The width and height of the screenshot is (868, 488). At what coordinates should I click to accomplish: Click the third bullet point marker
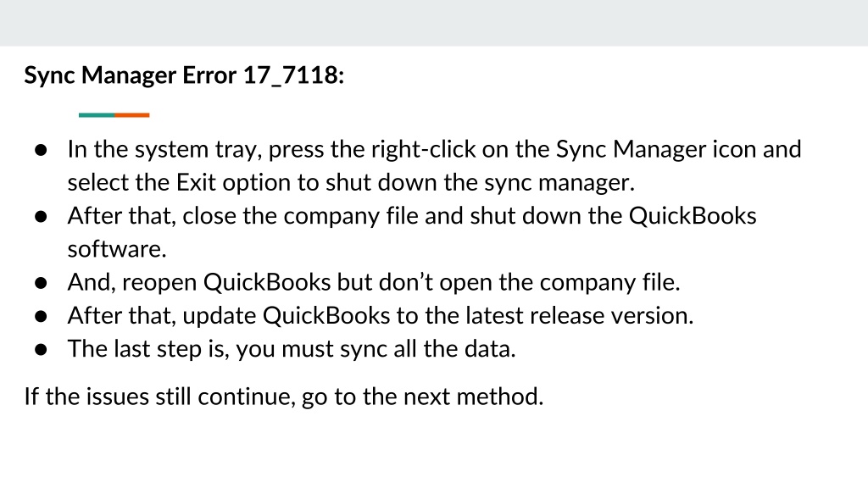(x=41, y=283)
